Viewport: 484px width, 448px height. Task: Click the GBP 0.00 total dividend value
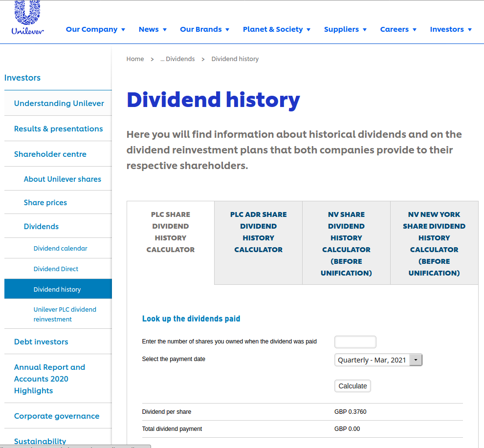(x=347, y=429)
